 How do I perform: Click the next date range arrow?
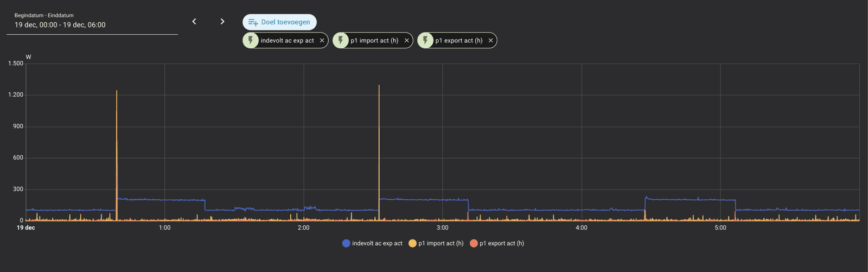(x=222, y=22)
